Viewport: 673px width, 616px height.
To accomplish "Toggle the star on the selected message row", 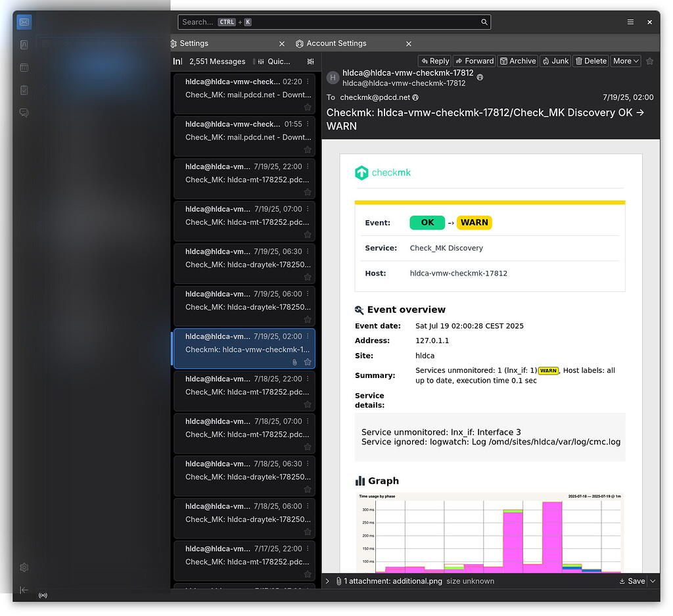I will click(x=307, y=362).
